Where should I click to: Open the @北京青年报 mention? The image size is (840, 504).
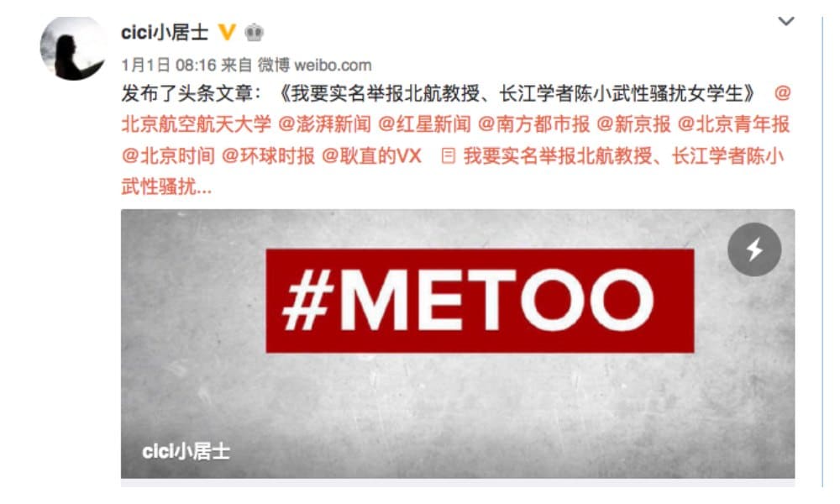tap(733, 124)
